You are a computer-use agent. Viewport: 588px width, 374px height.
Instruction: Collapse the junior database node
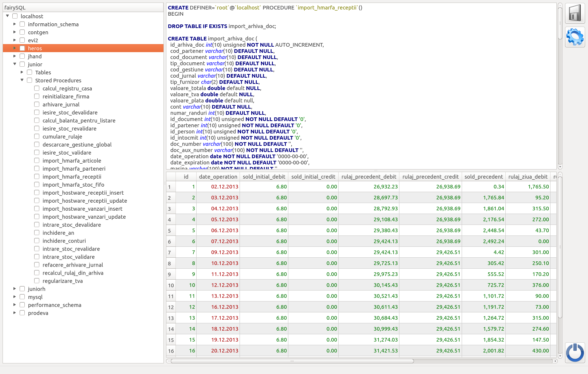click(15, 64)
